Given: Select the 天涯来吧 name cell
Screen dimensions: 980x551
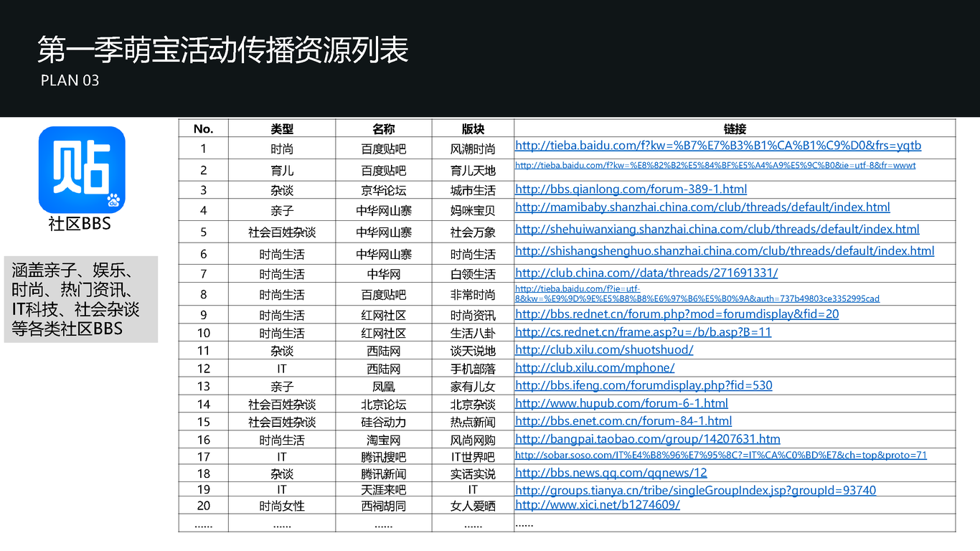Looking at the screenshot, I should click(x=384, y=489).
